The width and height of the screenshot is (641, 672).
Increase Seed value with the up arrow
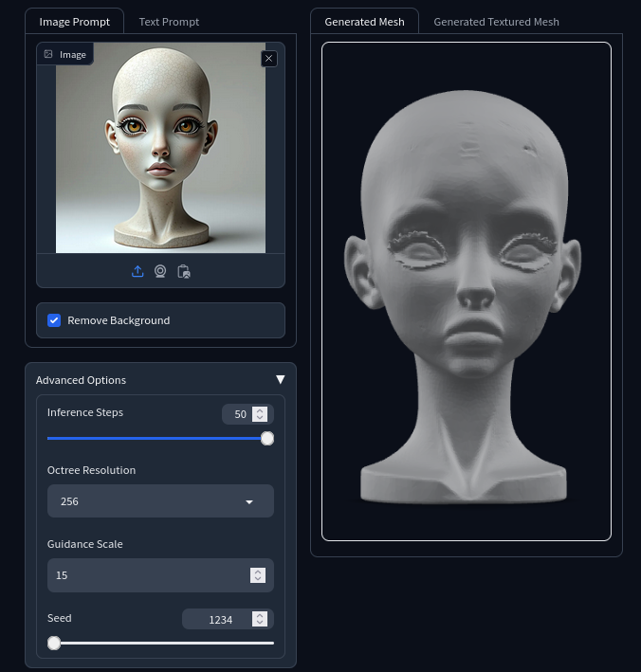260,615
